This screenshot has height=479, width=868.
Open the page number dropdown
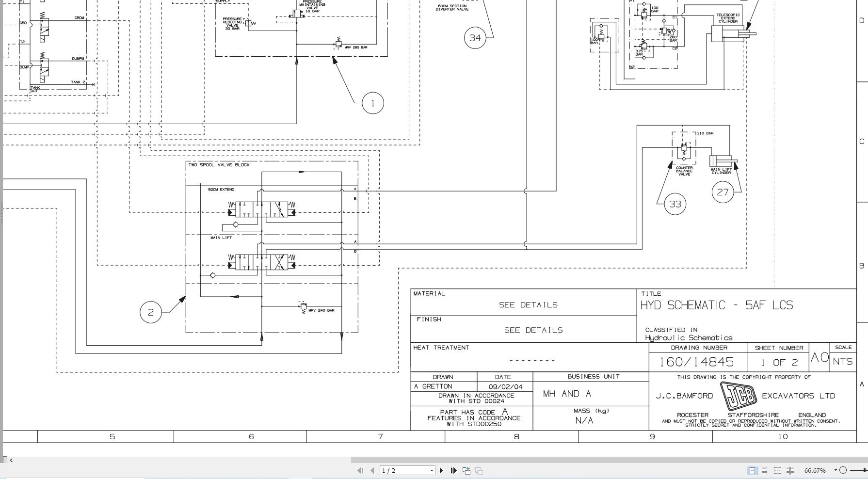[432, 470]
